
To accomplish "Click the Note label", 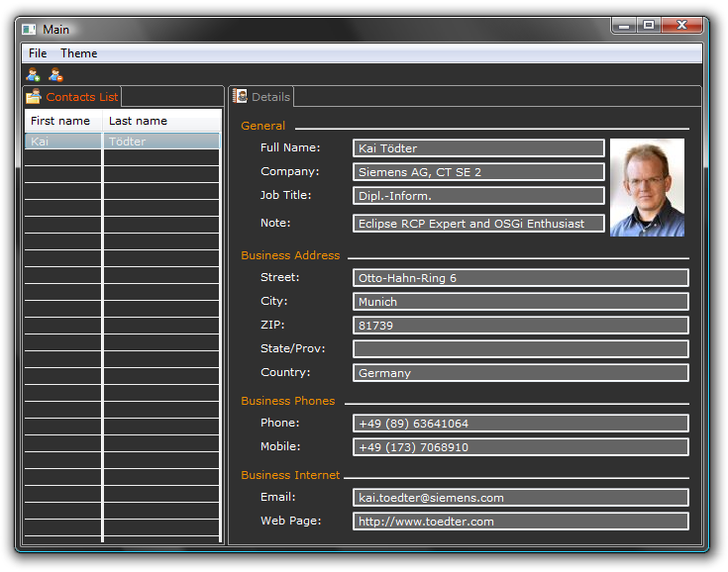I will (x=275, y=223).
